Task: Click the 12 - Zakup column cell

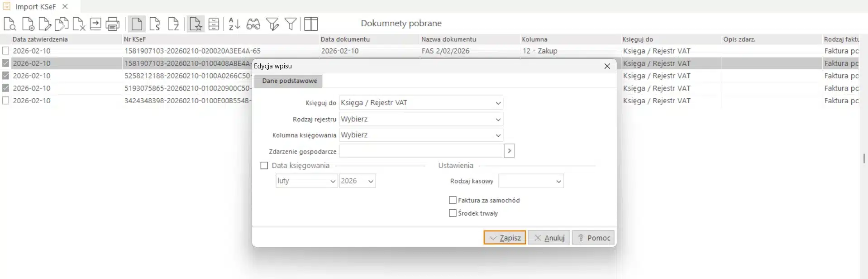Action: point(540,51)
